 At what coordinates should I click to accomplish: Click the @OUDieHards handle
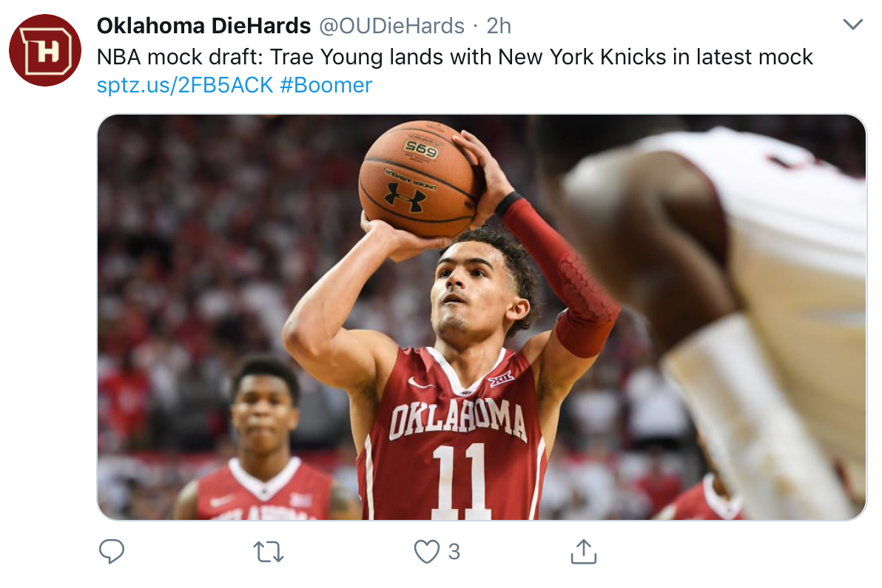pos(391,26)
